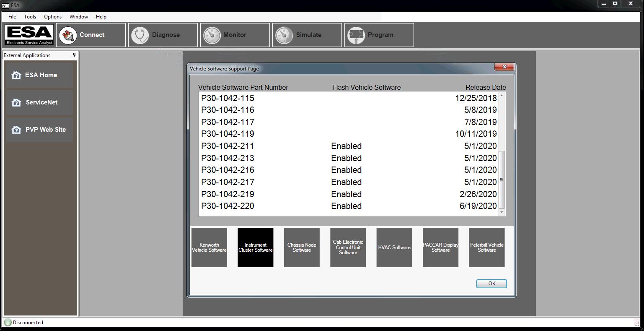Viewport: 644px width, 331px height.
Task: Select Cab Electronic Control Unit Software tile
Action: [x=348, y=248]
